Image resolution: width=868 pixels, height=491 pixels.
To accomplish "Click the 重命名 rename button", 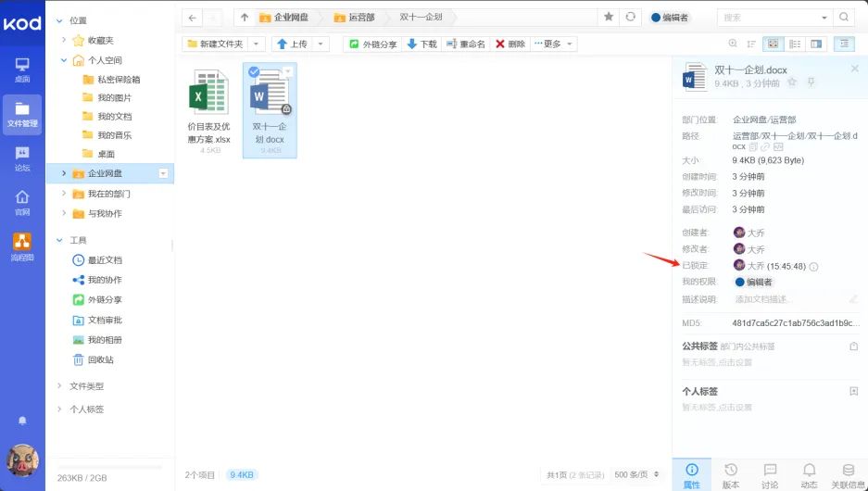I will 466,44.
